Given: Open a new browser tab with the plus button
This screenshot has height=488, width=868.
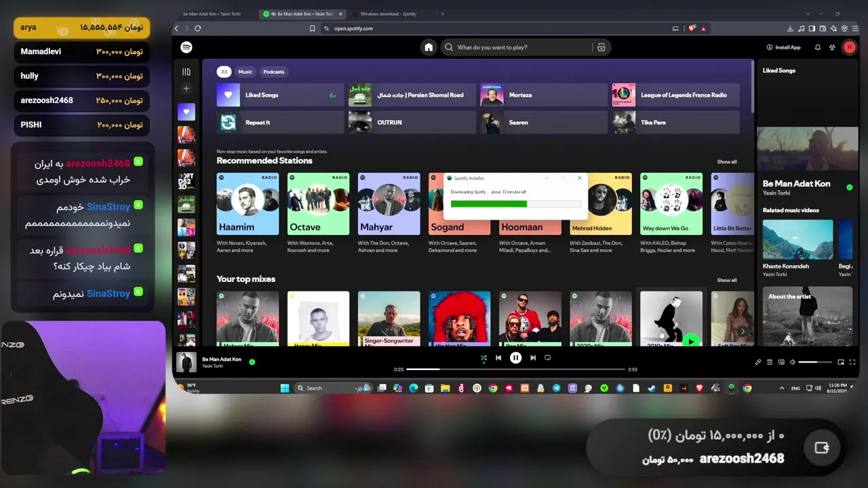Looking at the screenshot, I should tap(443, 14).
